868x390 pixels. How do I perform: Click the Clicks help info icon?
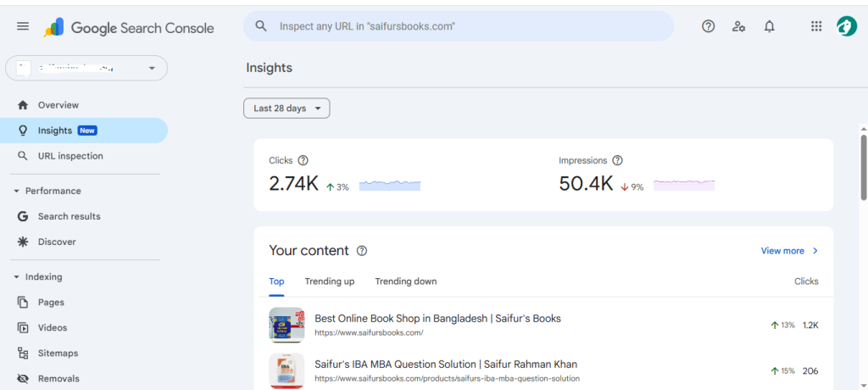(303, 160)
